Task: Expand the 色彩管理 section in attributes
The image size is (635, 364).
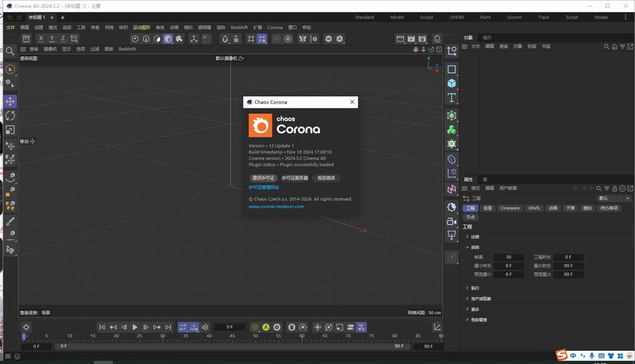Action: [x=468, y=320]
